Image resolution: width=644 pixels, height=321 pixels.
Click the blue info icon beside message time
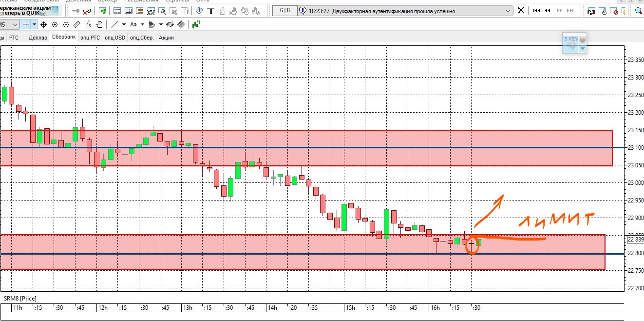pos(303,10)
